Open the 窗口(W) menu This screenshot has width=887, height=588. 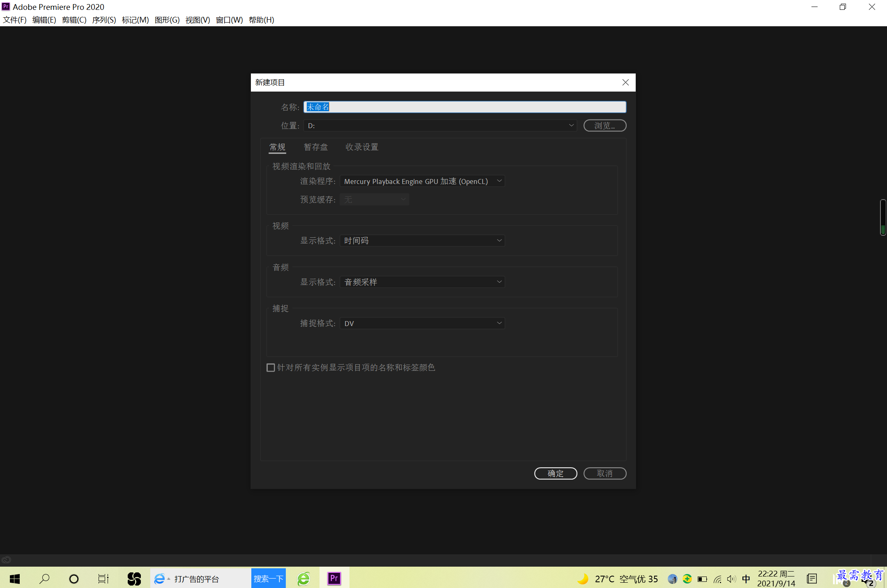click(230, 20)
